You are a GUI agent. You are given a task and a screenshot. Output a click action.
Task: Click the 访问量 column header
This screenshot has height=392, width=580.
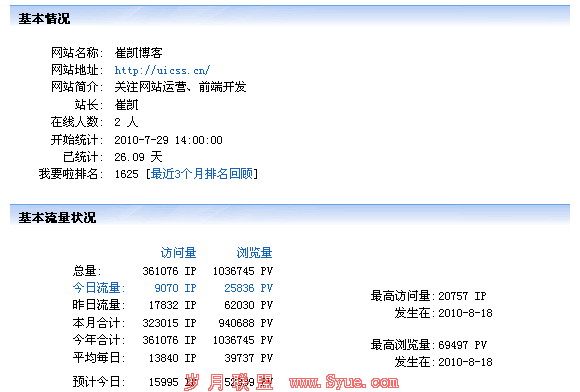178,253
